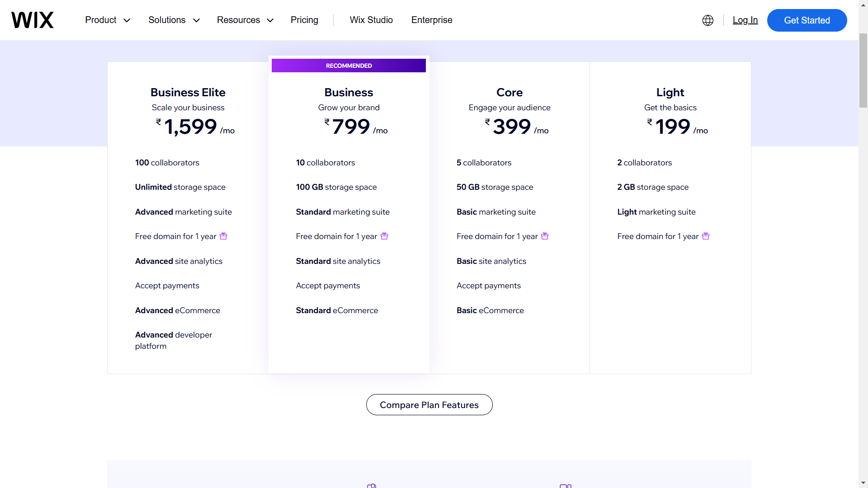Click the Wix logo
Image resolution: width=868 pixels, height=488 pixels.
(x=32, y=20)
